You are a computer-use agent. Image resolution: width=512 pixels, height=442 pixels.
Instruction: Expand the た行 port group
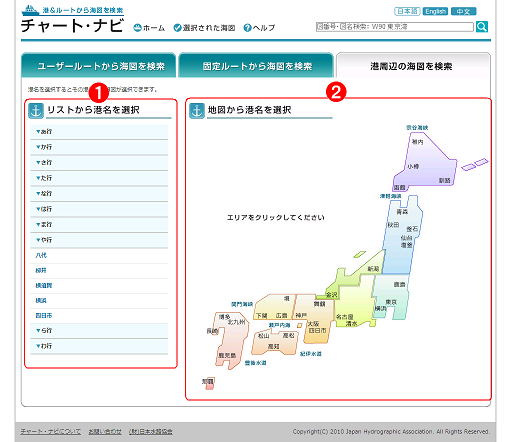pyautogui.click(x=99, y=178)
